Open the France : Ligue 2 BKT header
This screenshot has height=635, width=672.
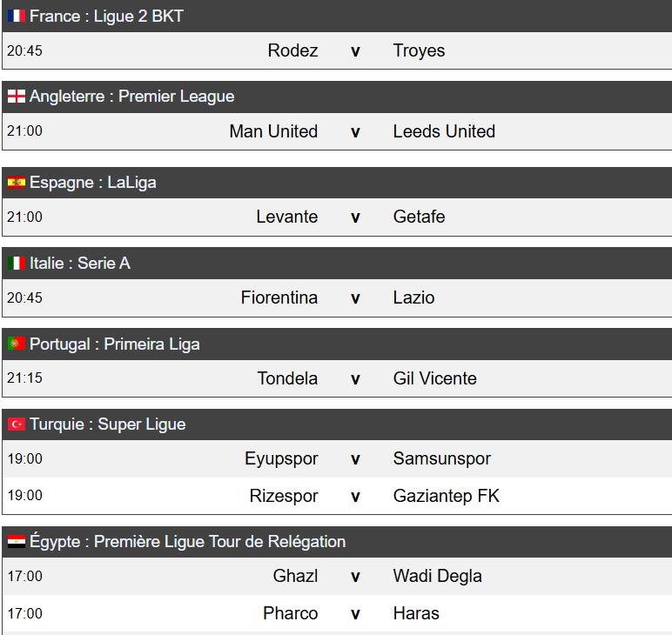coord(106,17)
